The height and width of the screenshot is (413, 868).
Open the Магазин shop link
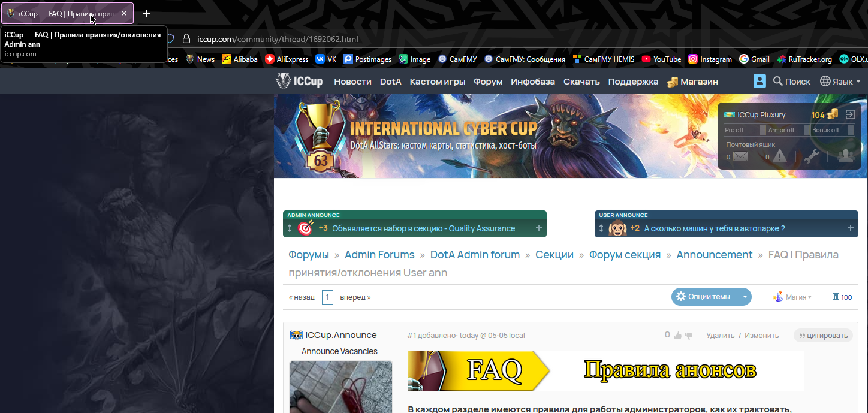[x=692, y=82]
